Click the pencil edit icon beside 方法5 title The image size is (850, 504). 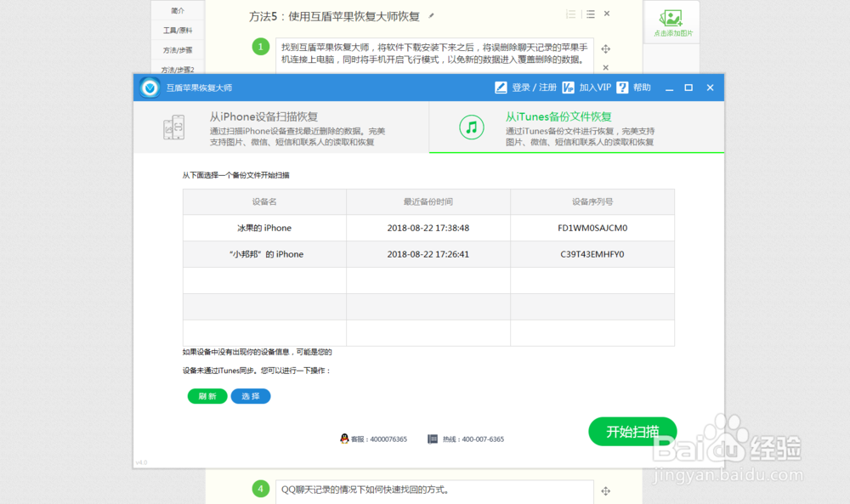tap(432, 15)
